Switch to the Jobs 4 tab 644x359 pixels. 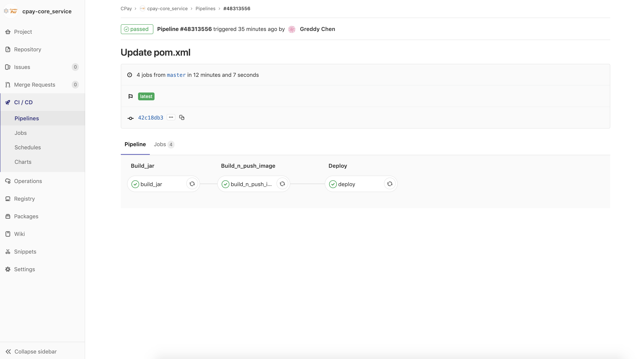[164, 144]
